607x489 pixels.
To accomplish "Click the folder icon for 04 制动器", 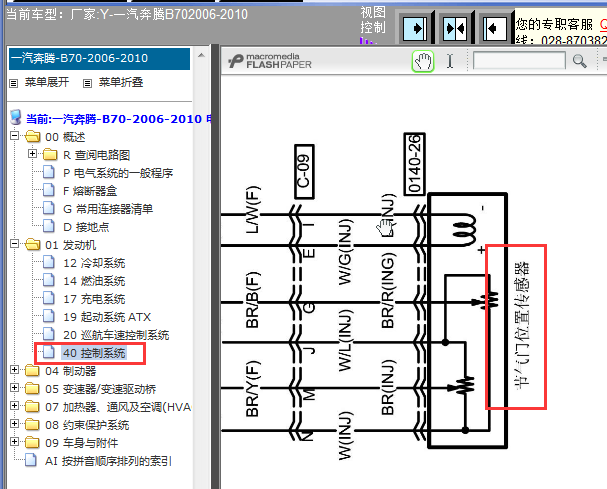I will click(32, 371).
